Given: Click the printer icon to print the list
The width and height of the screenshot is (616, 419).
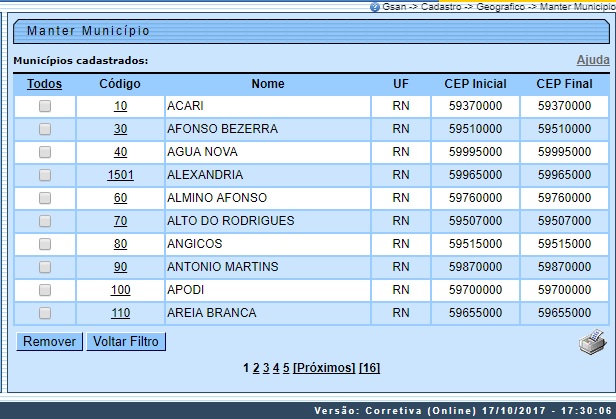Looking at the screenshot, I should coord(593,342).
